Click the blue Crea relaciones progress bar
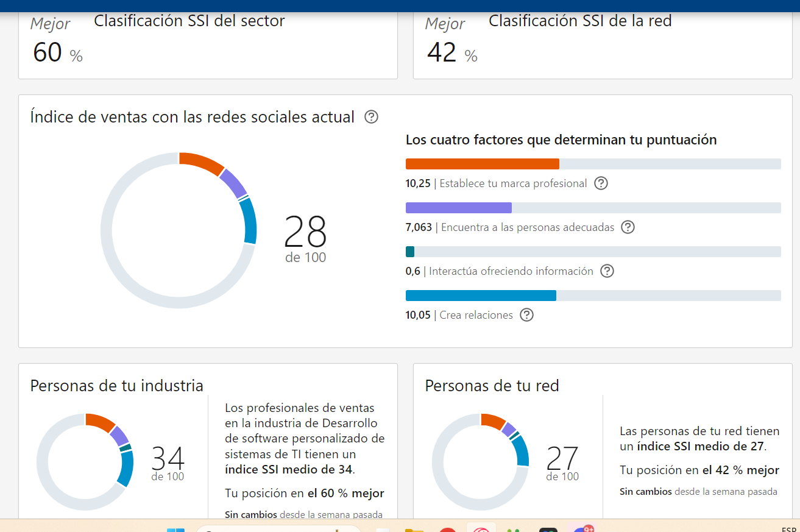 click(x=481, y=296)
